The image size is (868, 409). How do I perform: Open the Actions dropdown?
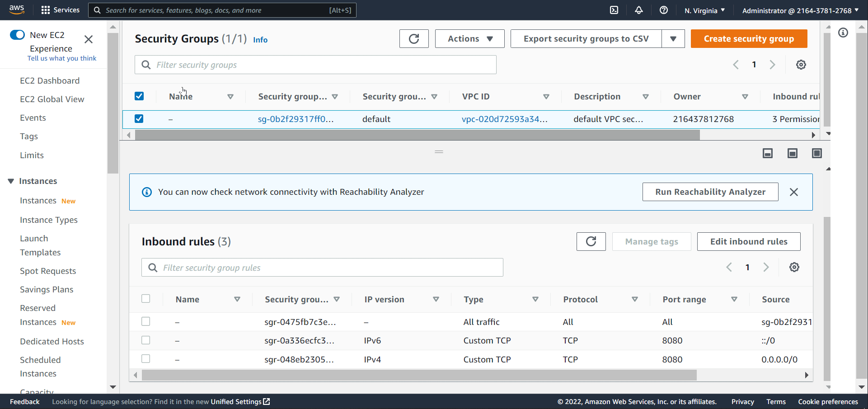[x=469, y=39]
